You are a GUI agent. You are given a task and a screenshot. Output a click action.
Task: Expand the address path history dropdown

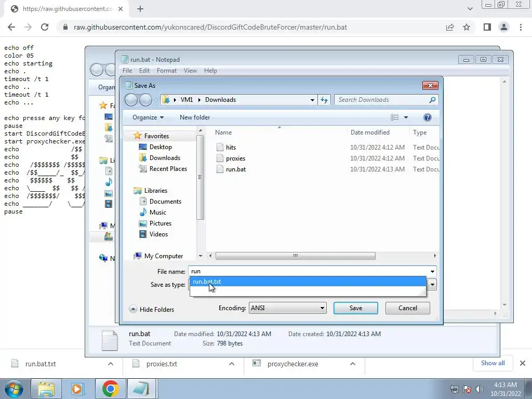point(312,100)
